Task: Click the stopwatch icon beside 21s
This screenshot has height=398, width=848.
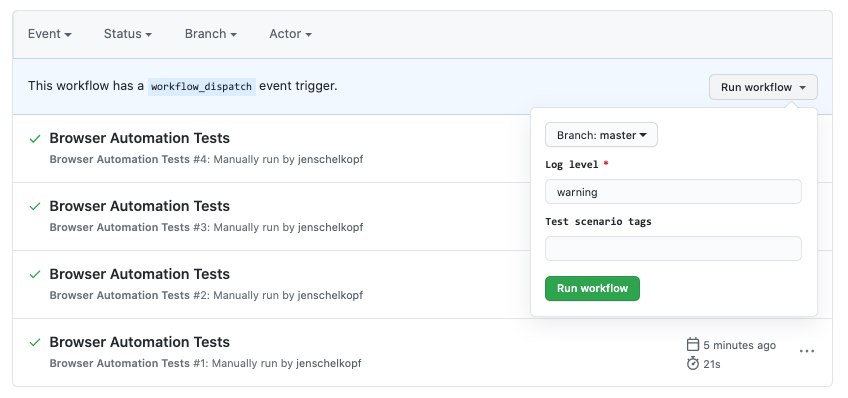Action: [693, 363]
